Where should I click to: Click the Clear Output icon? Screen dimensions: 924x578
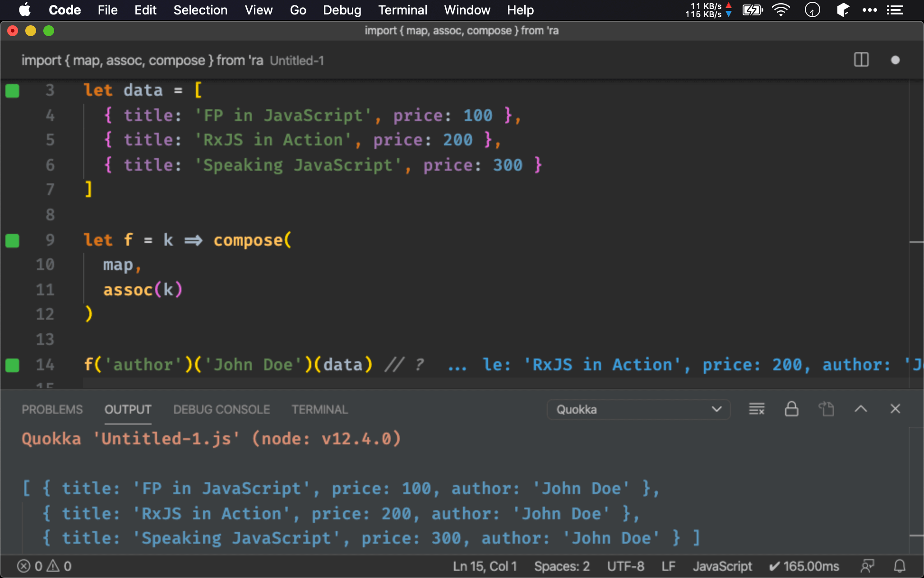click(757, 409)
